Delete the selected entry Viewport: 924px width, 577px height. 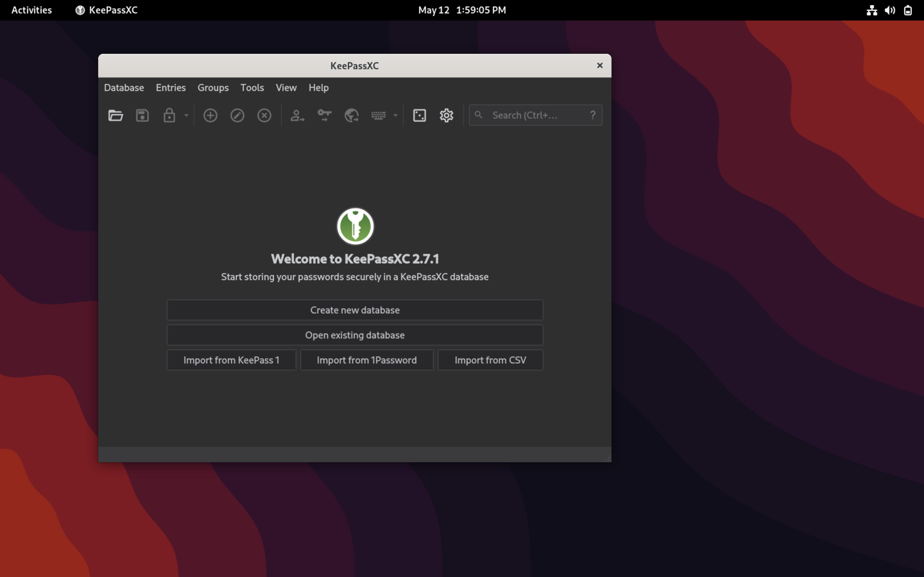(x=264, y=115)
